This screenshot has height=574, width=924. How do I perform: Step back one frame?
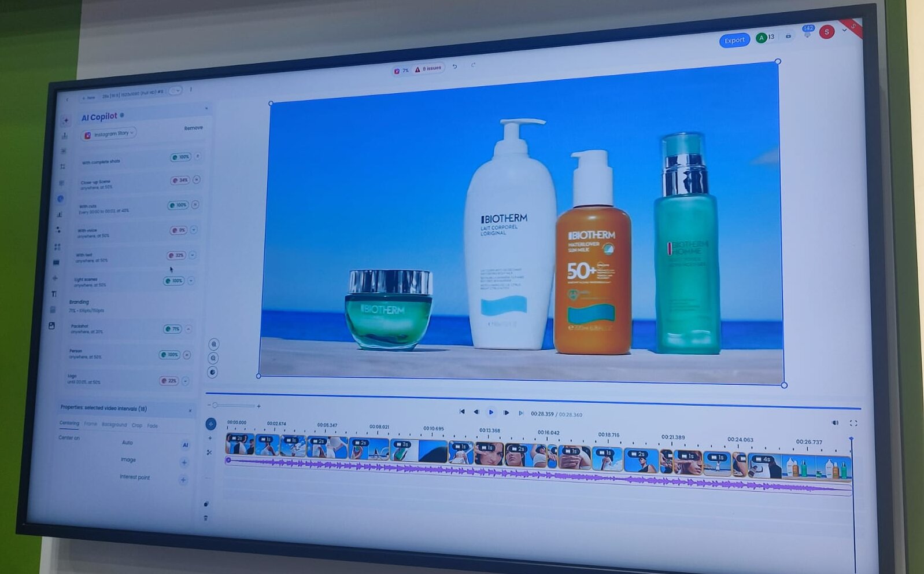(476, 412)
